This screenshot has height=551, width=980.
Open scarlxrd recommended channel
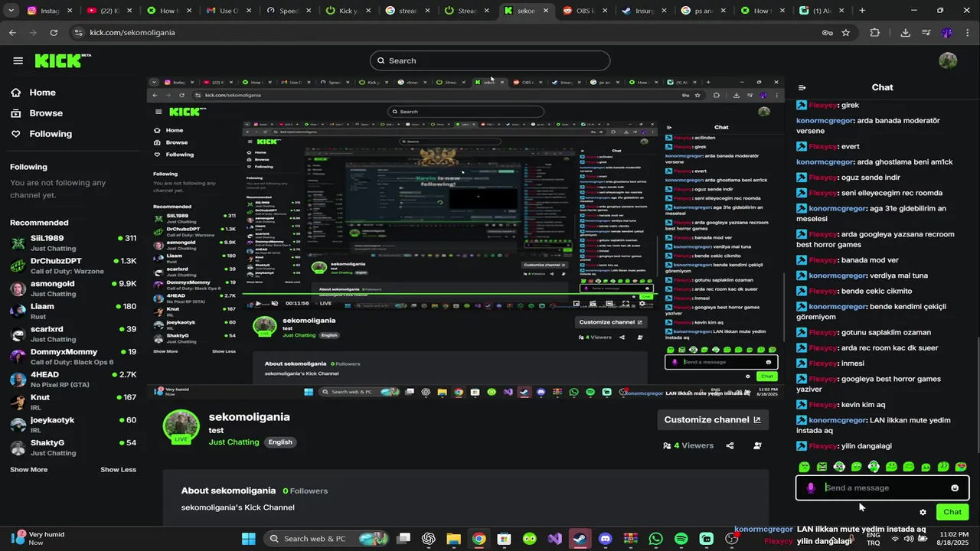tap(73, 334)
